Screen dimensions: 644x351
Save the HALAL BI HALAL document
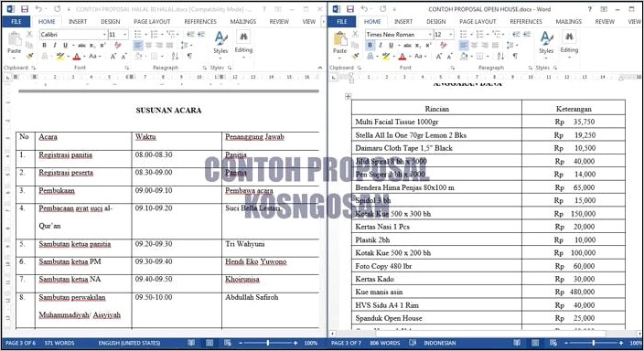tap(24, 9)
